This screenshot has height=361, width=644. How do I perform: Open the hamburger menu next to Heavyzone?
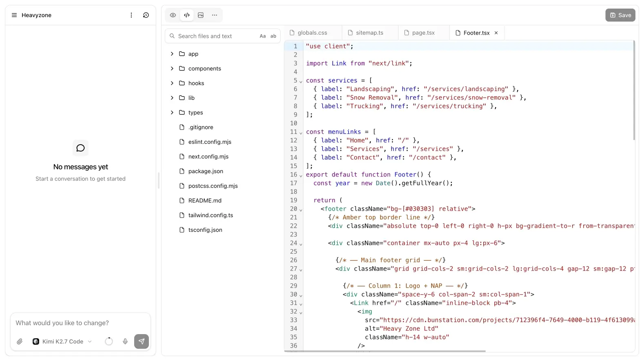click(14, 15)
